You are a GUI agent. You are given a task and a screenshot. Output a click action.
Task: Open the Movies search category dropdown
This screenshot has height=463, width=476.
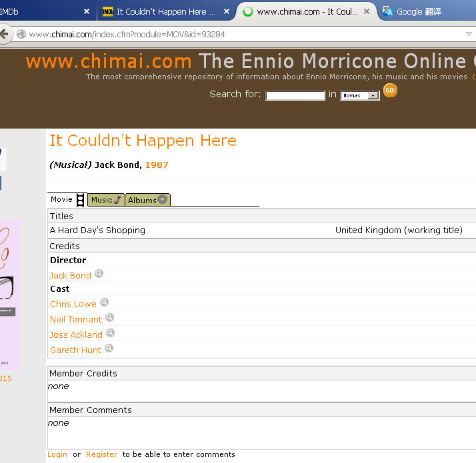[360, 95]
